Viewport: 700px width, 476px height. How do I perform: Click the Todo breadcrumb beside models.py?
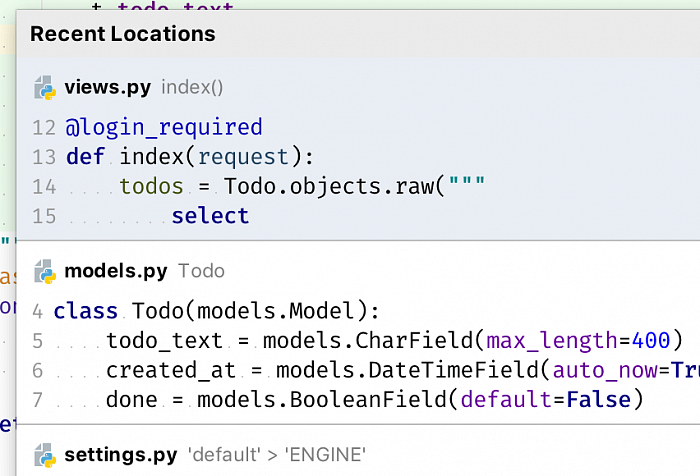pos(201,271)
